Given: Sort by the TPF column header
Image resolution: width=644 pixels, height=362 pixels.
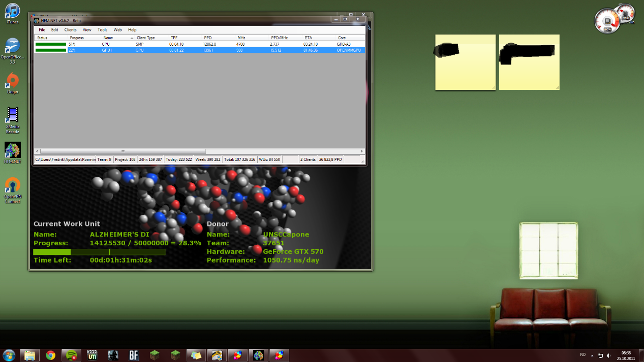Looking at the screenshot, I should [174, 38].
